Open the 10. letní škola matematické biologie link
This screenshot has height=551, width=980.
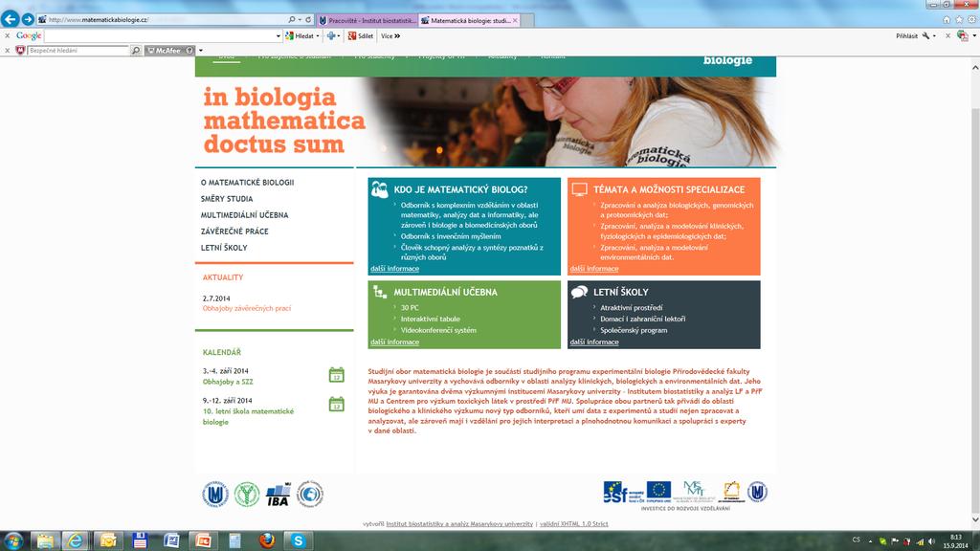coord(248,417)
